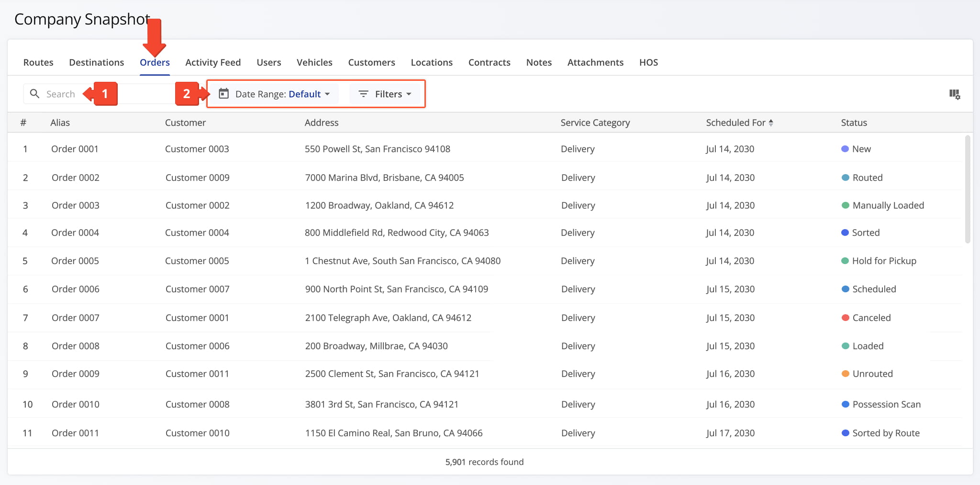Click the filter lines icon
Viewport: 980px width, 485px height.
point(364,94)
